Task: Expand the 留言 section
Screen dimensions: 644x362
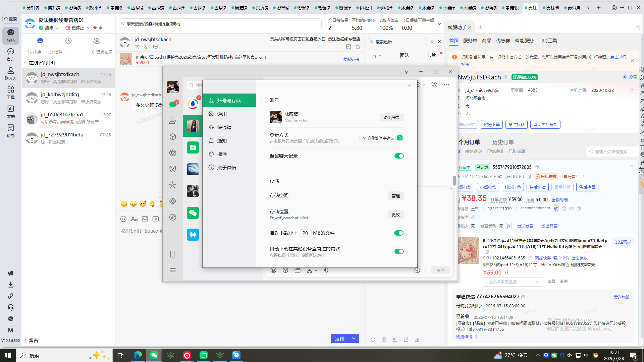Action: pyautogui.click(x=25, y=340)
